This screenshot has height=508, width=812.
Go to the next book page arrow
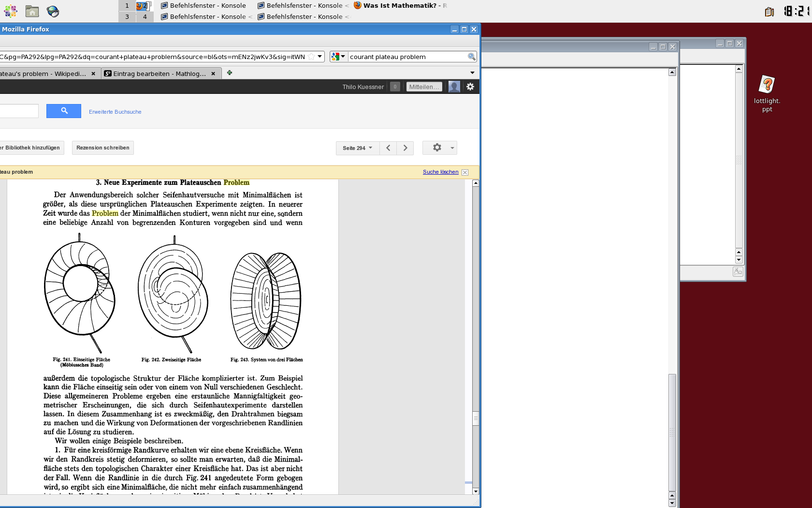tap(406, 148)
